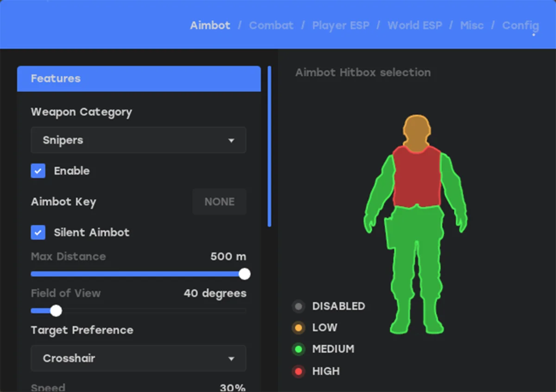The height and width of the screenshot is (392, 556).
Task: Choose the red HIGH priority dot
Action: point(298,371)
